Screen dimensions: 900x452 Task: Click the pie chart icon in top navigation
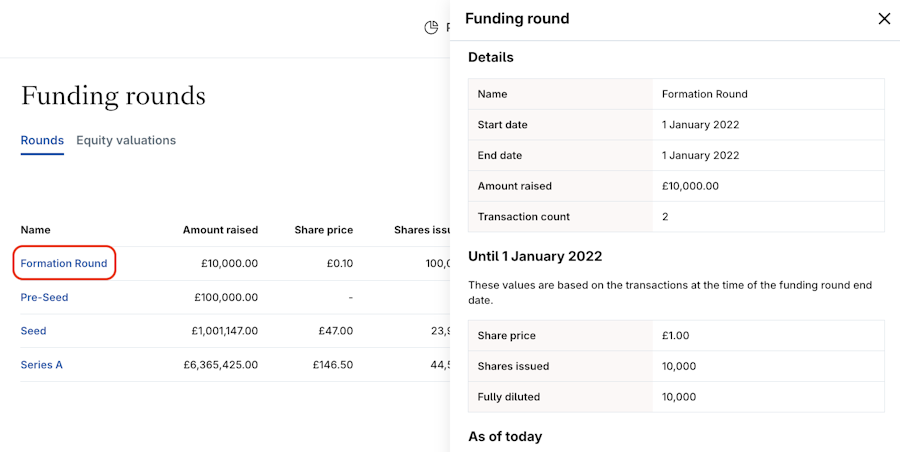click(x=431, y=27)
